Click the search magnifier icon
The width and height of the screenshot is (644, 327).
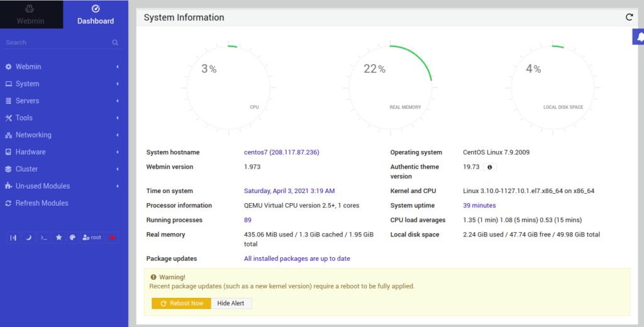coord(115,42)
